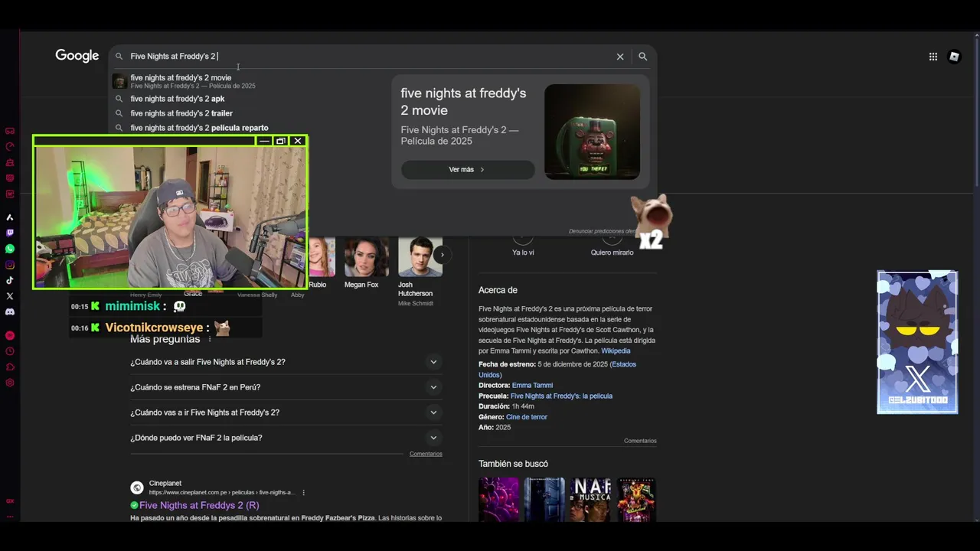This screenshot has width=980, height=551.
Task: Open GX Cleaner icon in sidebar
Action: 10,162
